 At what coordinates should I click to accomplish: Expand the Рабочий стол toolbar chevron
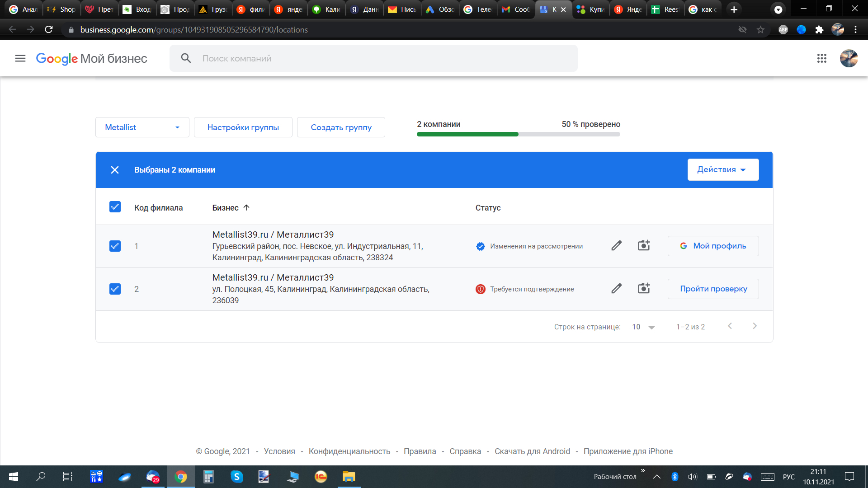pos(643,470)
